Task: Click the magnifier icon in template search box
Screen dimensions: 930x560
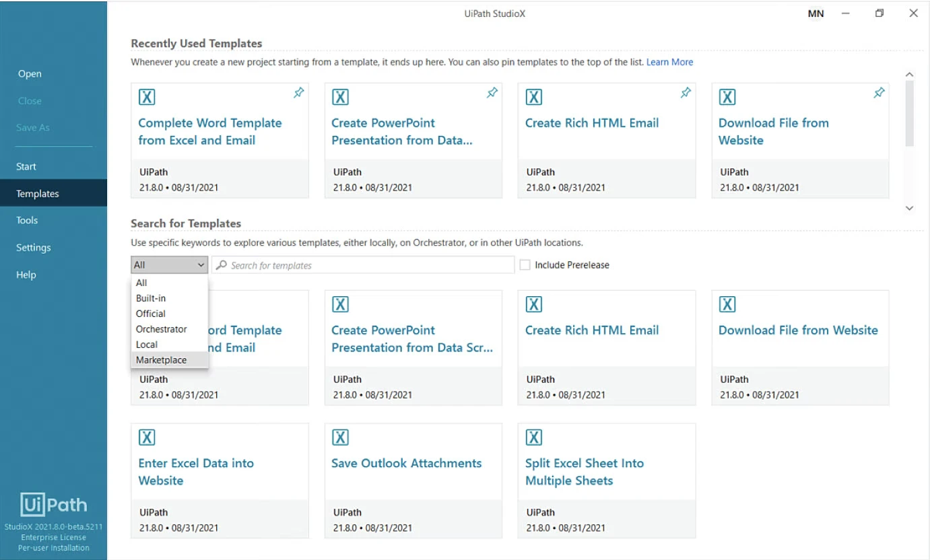Action: pyautogui.click(x=222, y=265)
